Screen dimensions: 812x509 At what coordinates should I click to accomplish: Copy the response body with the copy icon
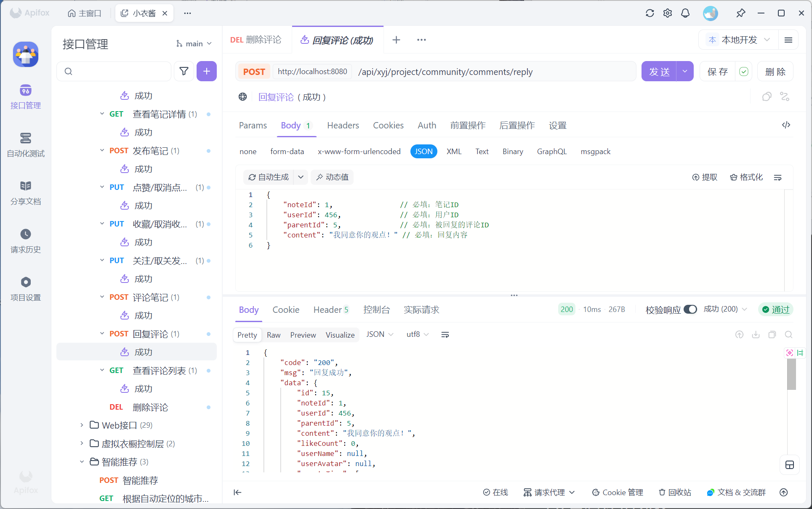772,335
